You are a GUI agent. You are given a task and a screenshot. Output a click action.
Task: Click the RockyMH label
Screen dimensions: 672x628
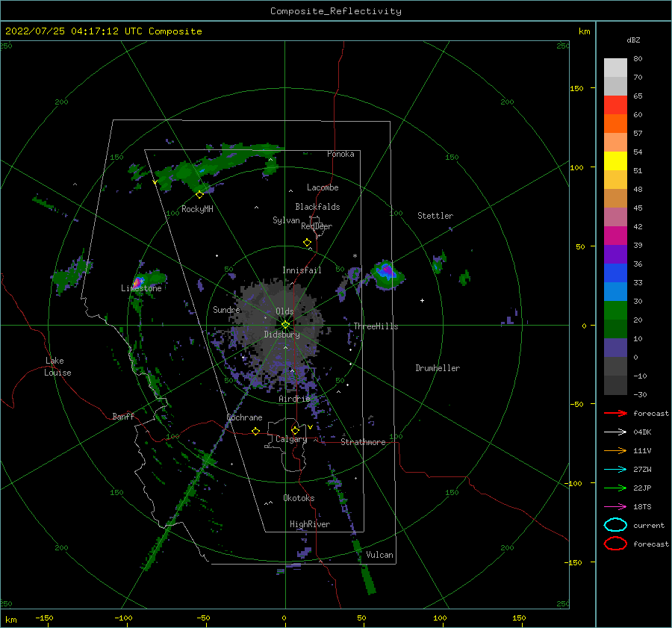(x=197, y=209)
